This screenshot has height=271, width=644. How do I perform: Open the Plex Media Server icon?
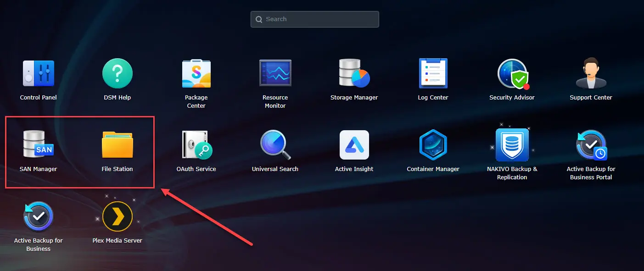coord(118,216)
